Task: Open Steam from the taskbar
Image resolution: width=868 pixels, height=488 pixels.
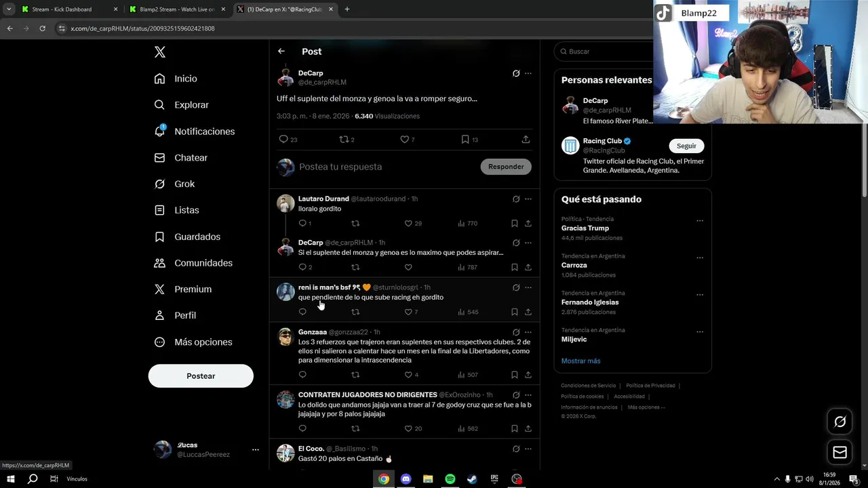Action: click(x=472, y=479)
